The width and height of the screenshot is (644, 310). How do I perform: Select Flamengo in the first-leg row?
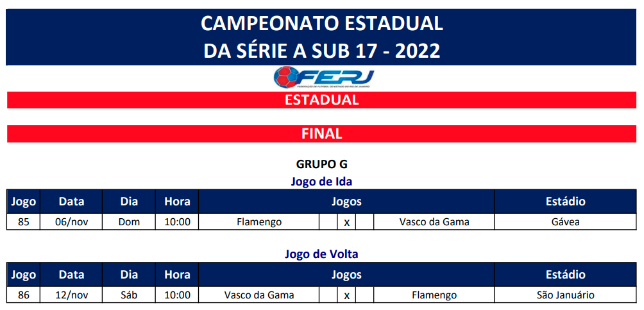[259, 222]
